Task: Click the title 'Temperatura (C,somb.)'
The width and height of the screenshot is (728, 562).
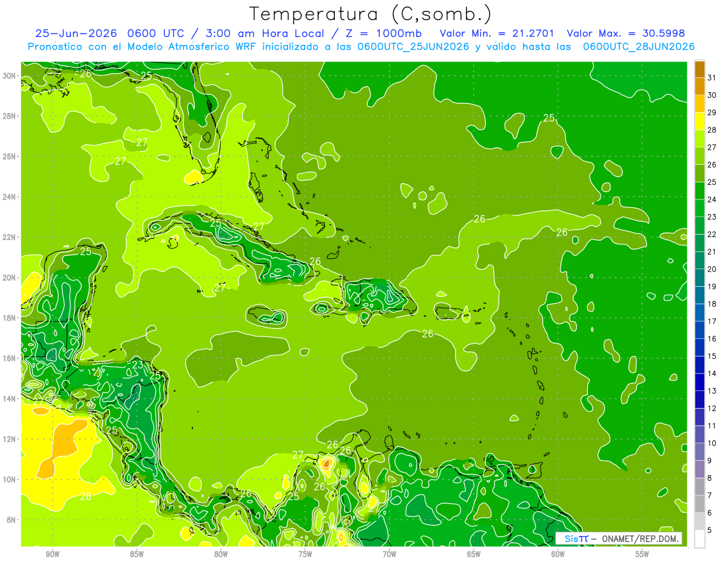Action: (x=371, y=14)
